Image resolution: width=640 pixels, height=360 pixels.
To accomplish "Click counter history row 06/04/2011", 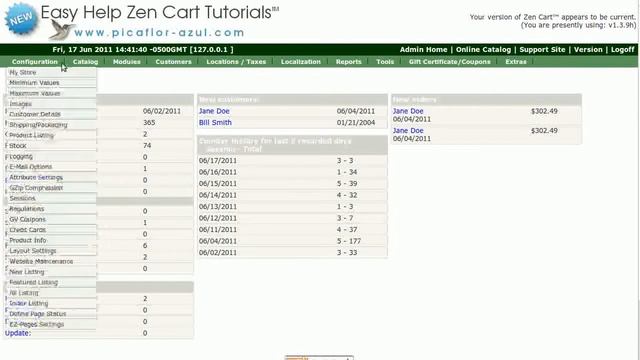I will click(x=292, y=241).
